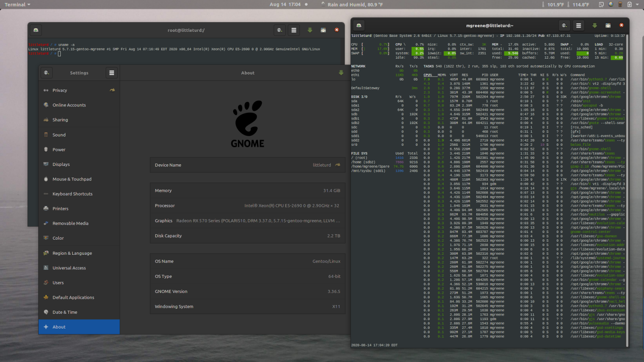Viewport: 644px width, 362px height.
Task: Open search in the Settings window
Action: coord(47,72)
